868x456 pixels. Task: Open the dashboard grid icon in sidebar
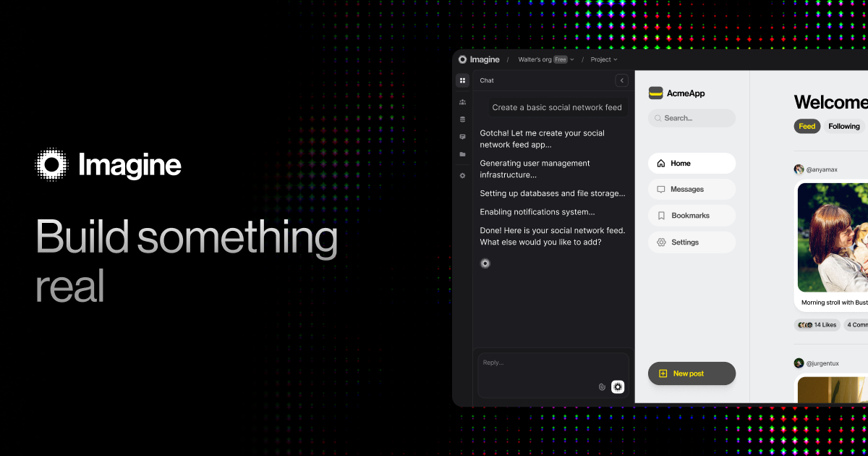[462, 80]
